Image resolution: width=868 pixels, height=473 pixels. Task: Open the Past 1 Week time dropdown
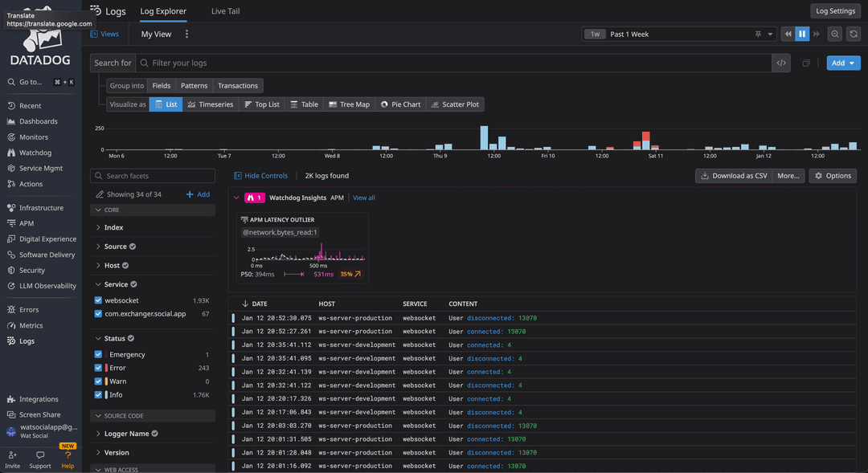(x=679, y=35)
